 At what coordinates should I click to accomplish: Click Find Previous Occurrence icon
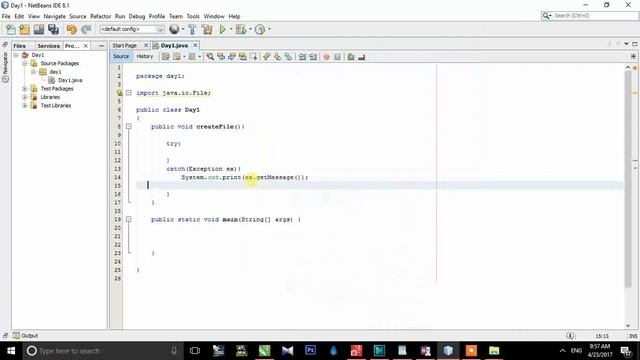221,57
